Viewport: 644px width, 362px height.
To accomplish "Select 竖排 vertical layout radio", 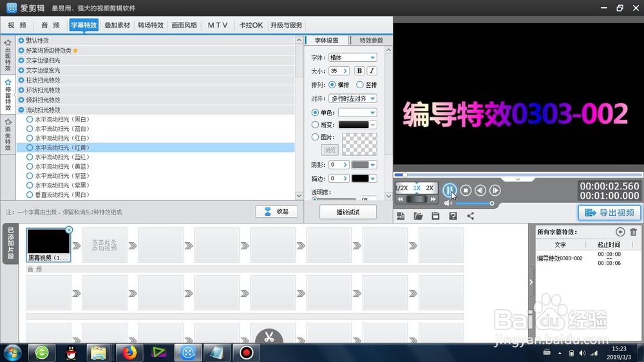I will (360, 84).
